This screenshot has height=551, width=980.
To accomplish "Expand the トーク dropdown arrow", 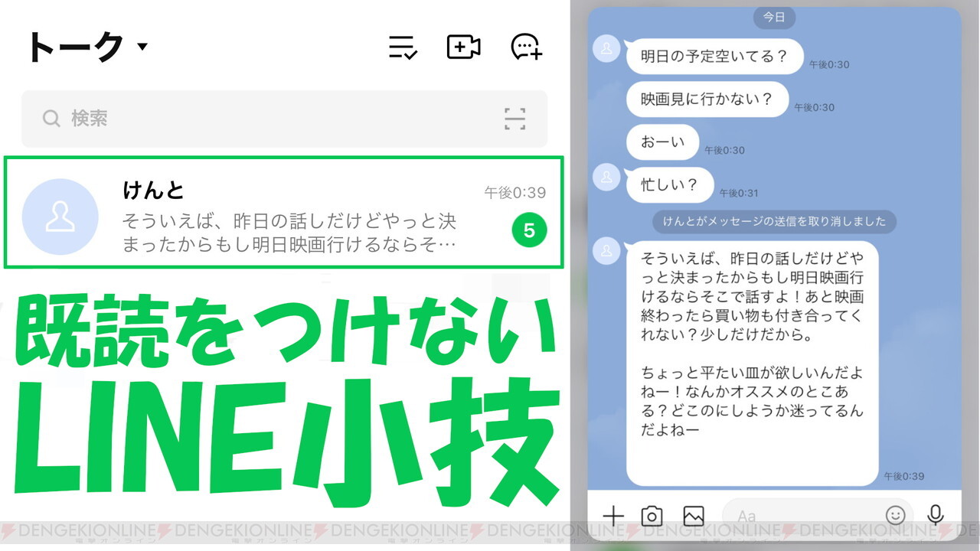I will pyautogui.click(x=142, y=47).
